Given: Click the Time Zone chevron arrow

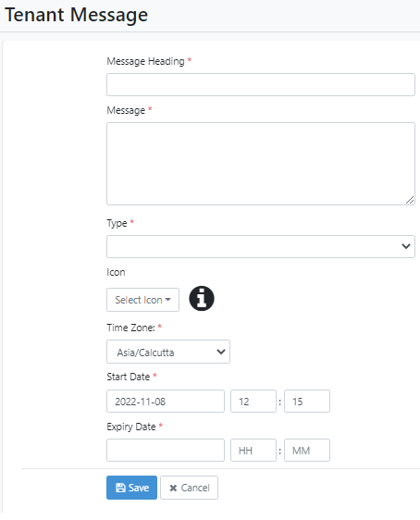Looking at the screenshot, I should (x=221, y=352).
